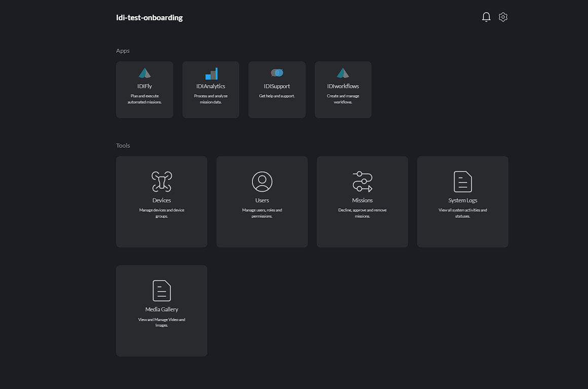588x389 pixels.
Task: Select the Users tool label
Action: tap(262, 200)
